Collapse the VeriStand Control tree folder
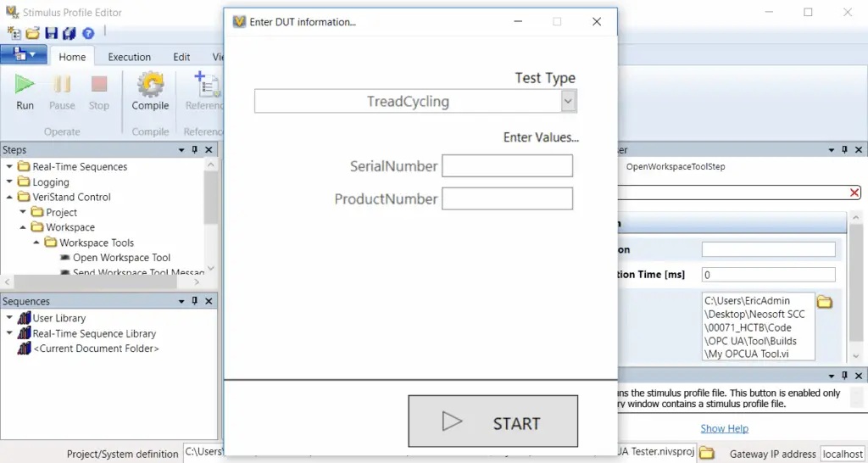Screen dimensions: 868x463 [9, 197]
